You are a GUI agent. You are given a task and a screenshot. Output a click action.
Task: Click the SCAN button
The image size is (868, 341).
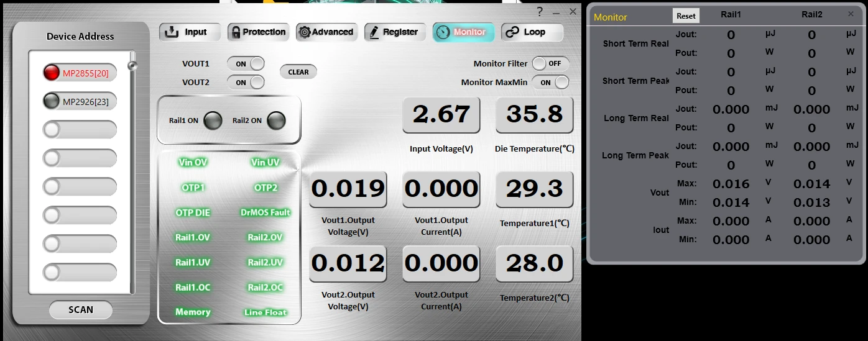(81, 309)
